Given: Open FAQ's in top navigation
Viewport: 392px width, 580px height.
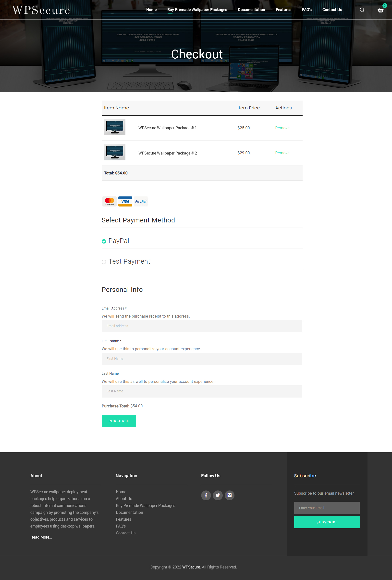Looking at the screenshot, I should [307, 10].
